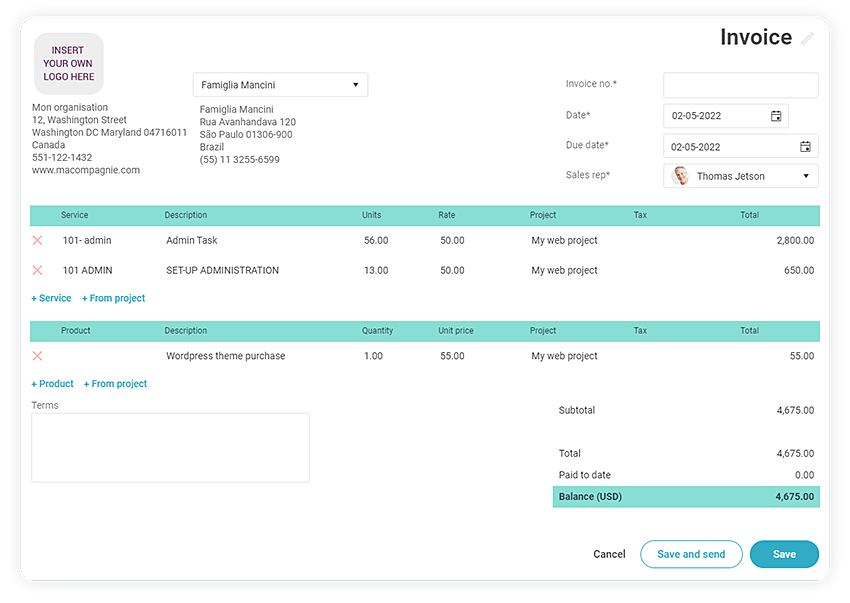Click inside the Terms text area
This screenshot has width=850, height=603.
tap(170, 448)
